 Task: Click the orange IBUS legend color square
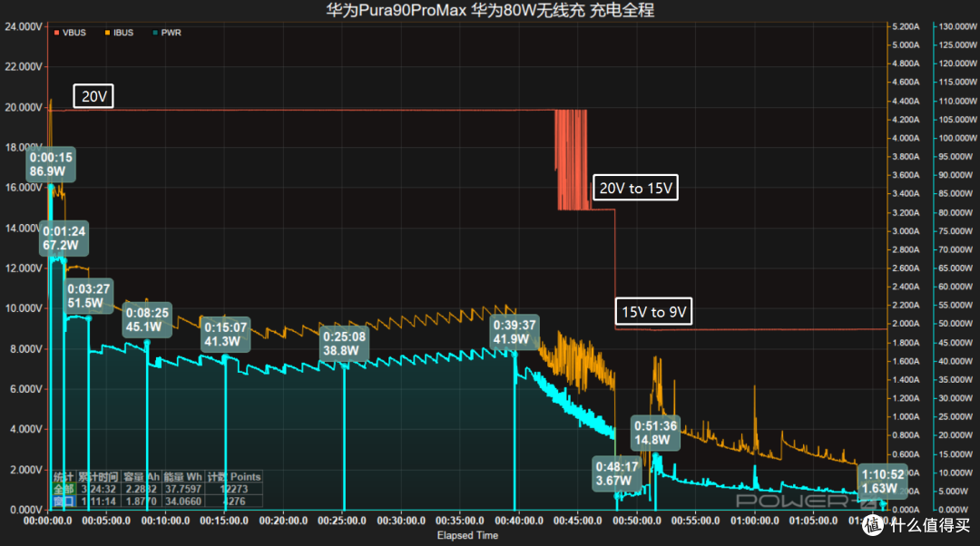pyautogui.click(x=107, y=33)
